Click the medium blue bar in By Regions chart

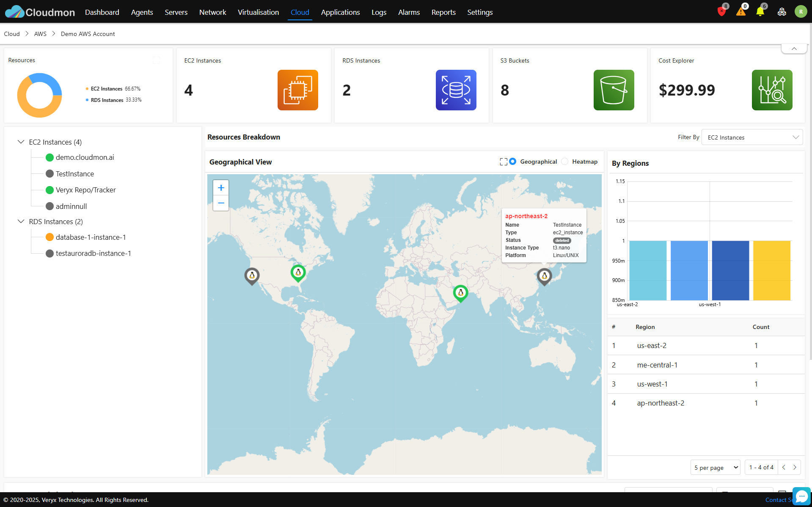pyautogui.click(x=689, y=271)
